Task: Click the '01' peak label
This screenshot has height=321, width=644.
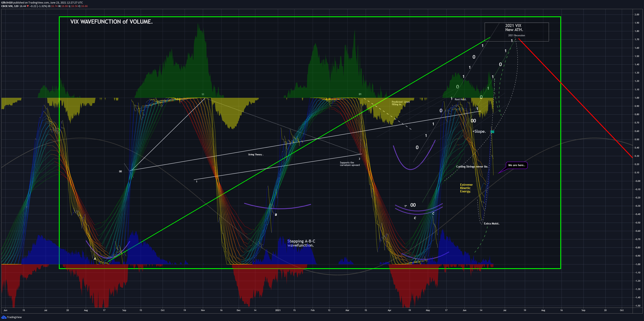Action: point(360,94)
